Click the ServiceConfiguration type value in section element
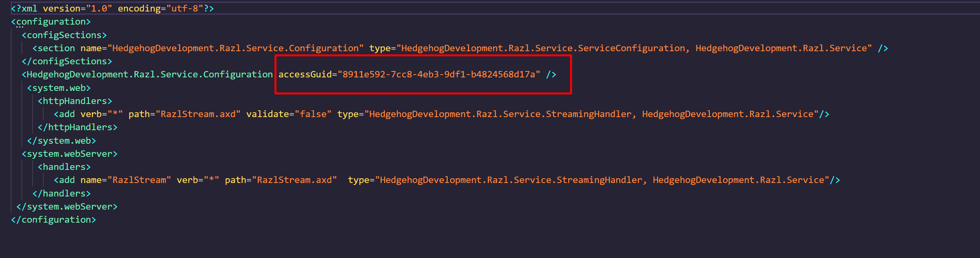The height and width of the screenshot is (258, 980). (x=543, y=48)
